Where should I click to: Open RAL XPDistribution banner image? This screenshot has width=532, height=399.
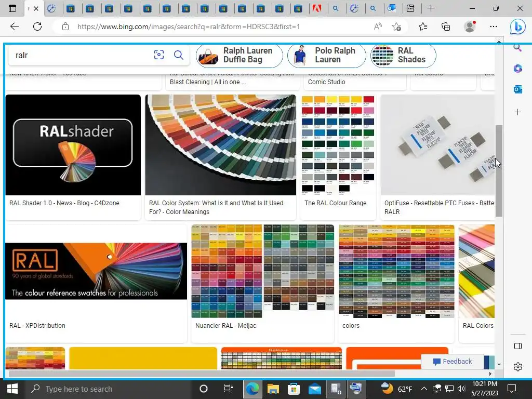(96, 271)
